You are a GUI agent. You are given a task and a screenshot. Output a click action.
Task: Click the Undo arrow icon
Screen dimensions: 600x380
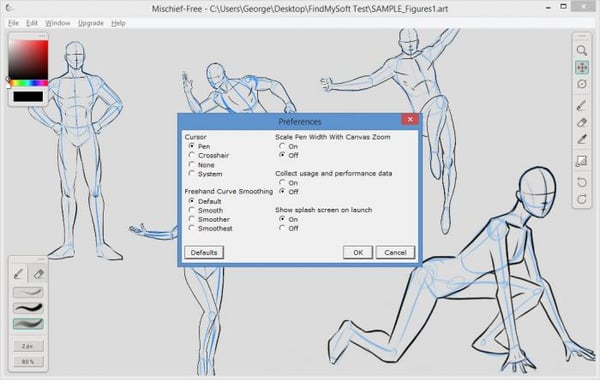(x=582, y=182)
